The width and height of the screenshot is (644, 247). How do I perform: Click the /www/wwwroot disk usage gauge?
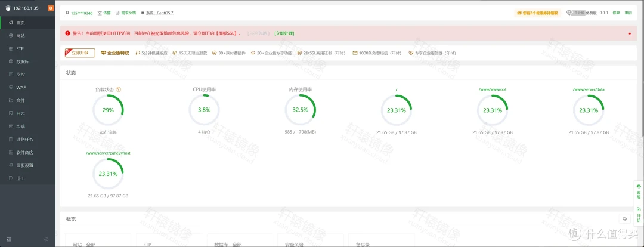tap(493, 110)
